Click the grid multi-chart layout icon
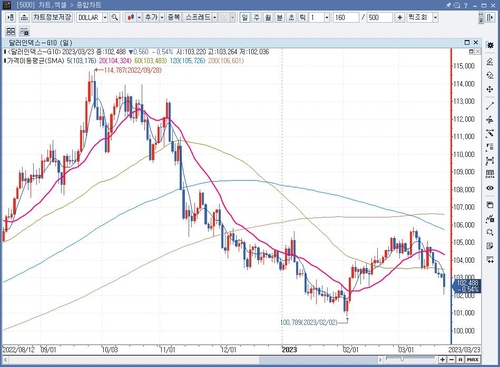The image size is (500, 367). 11,32
